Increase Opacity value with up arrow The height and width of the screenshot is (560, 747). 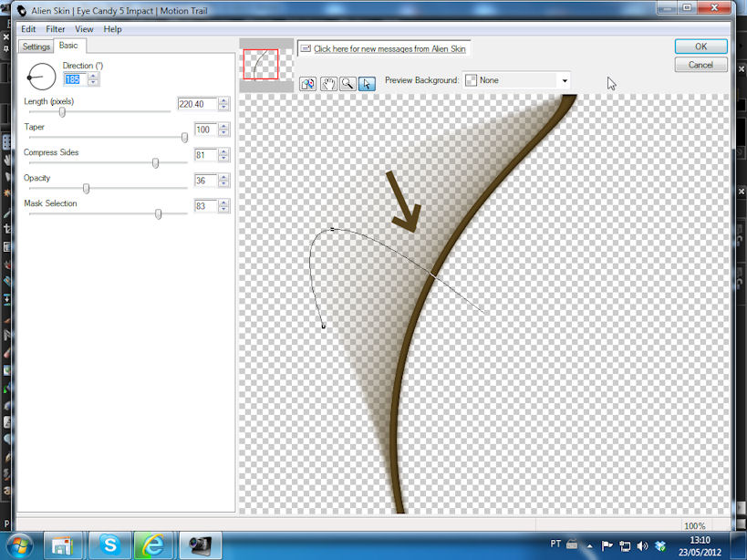[223, 177]
